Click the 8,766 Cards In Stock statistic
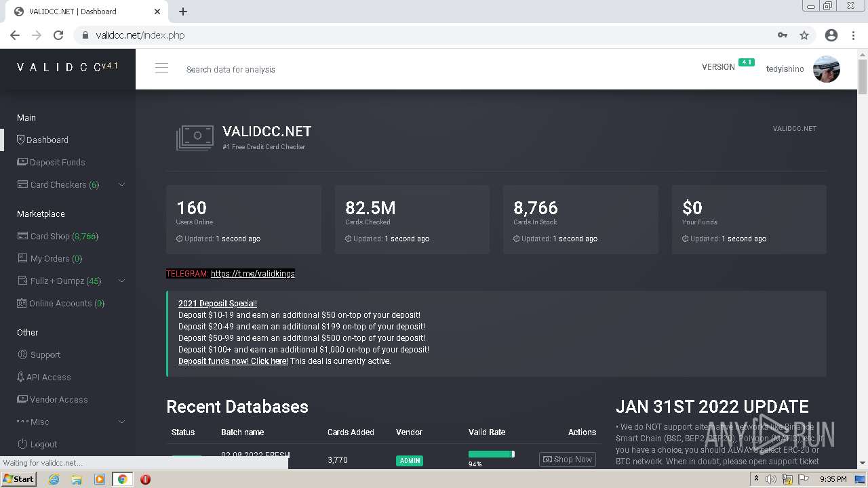The image size is (868, 488). click(580, 220)
